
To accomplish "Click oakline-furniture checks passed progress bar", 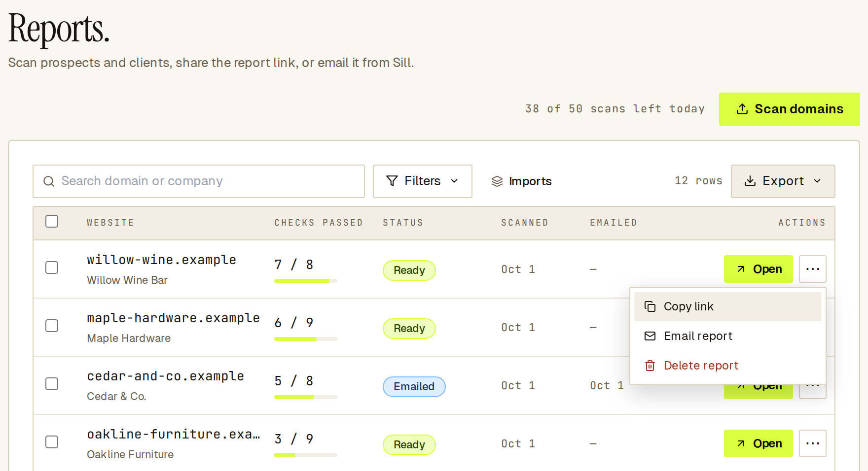I will tap(306, 455).
